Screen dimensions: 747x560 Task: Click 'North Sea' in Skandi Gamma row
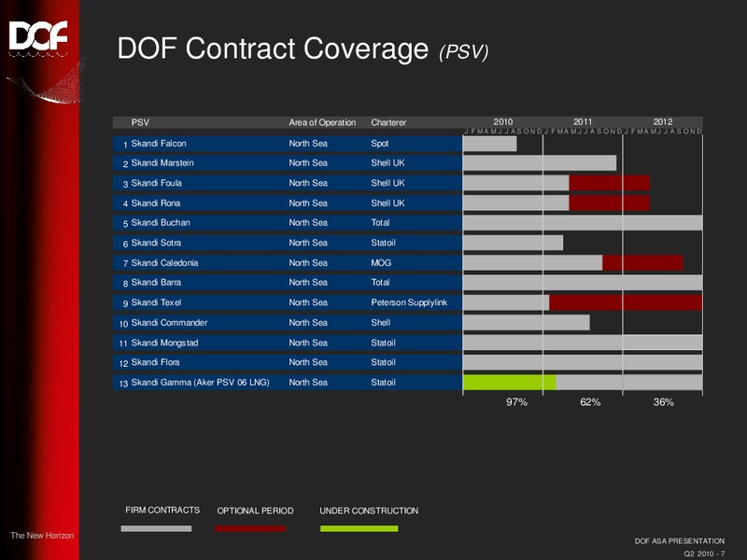(308, 383)
